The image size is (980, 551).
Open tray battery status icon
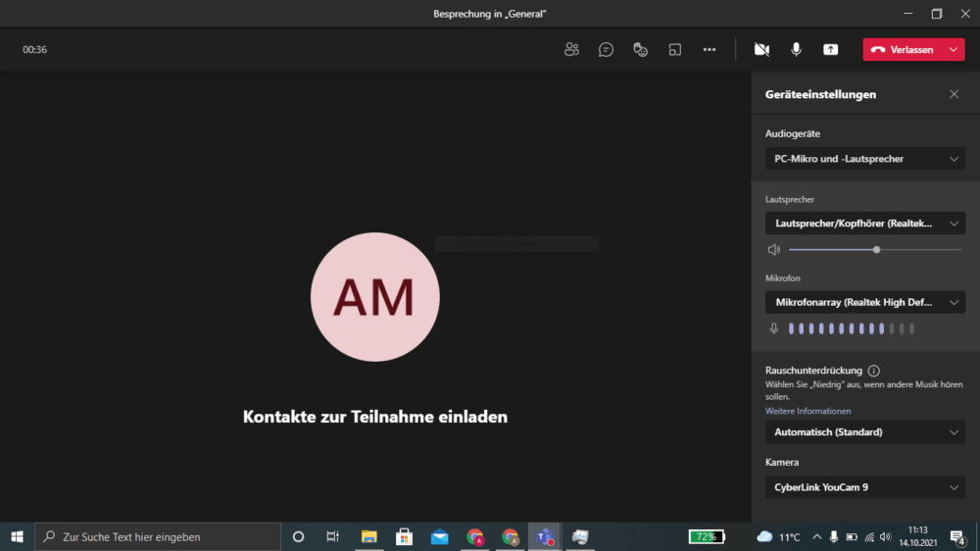pos(852,536)
